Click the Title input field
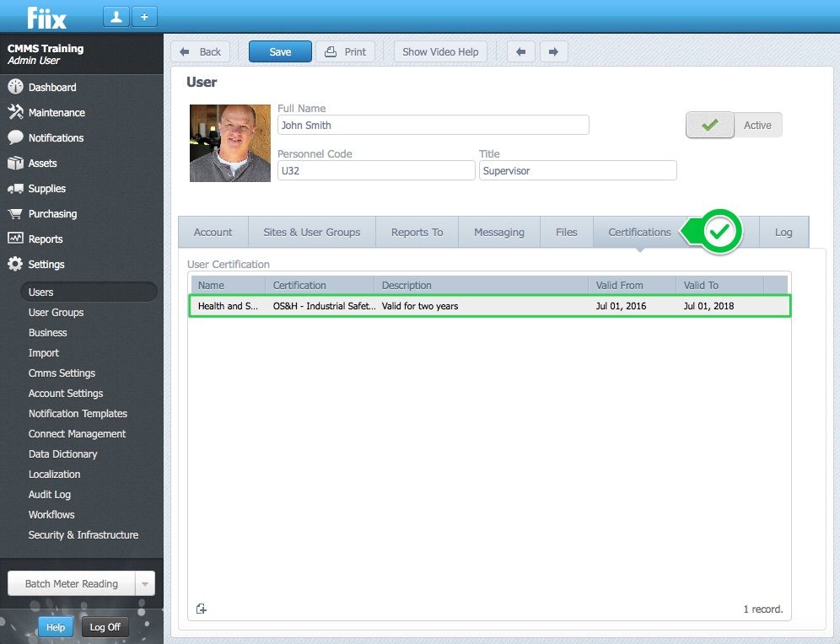Screen dimensions: 840x644 [x=578, y=171]
